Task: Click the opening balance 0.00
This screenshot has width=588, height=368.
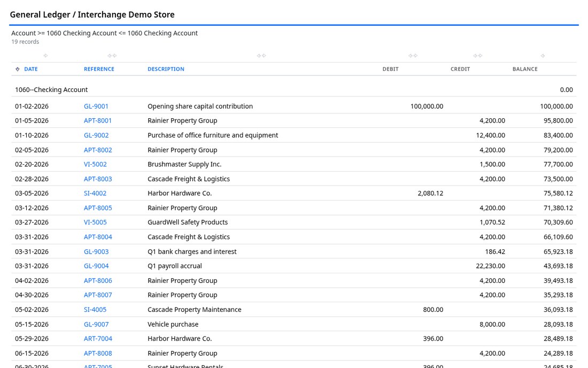Action: tap(566, 90)
